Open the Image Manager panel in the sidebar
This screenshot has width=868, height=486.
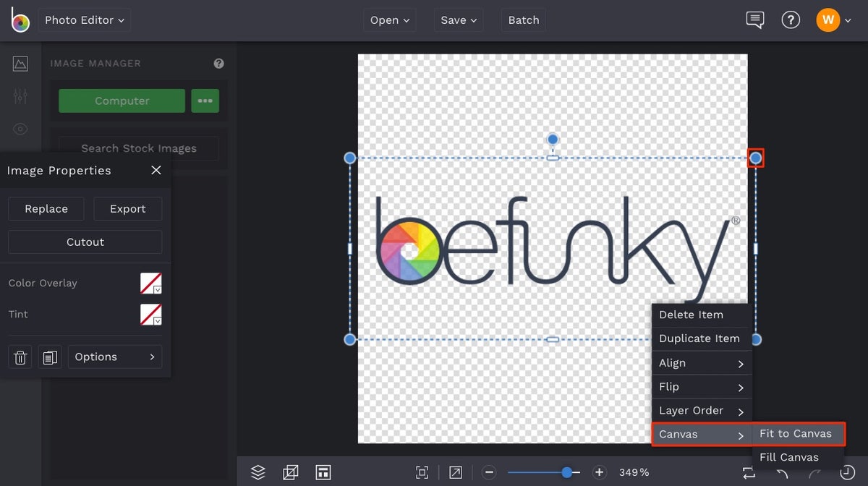[x=20, y=63]
